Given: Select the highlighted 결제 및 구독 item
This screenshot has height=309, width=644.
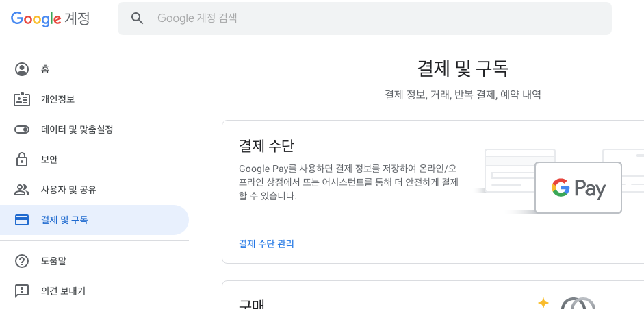Looking at the screenshot, I should pyautogui.click(x=94, y=220).
